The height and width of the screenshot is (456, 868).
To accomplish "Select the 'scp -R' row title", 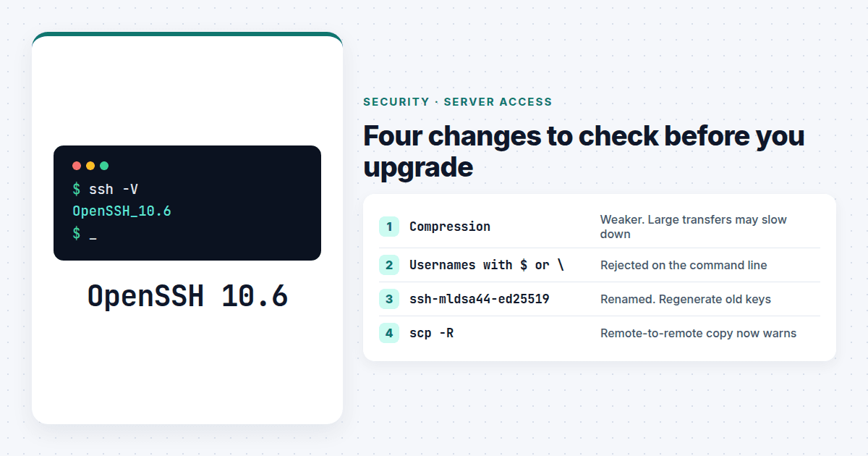I will click(432, 333).
